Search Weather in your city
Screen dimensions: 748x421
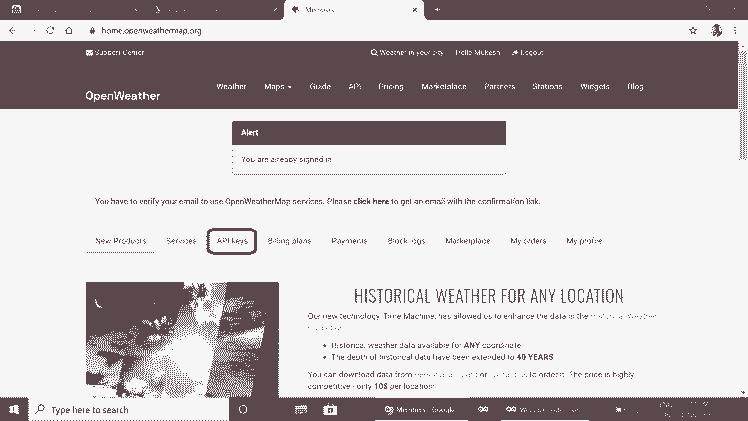[407, 52]
